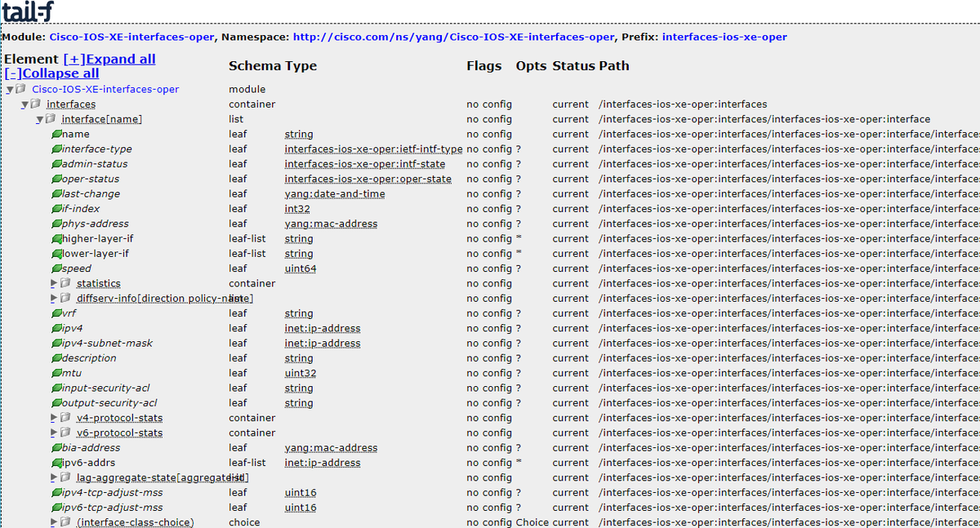Click the leaf icon next to if-index
The height and width of the screenshot is (528, 980).
pos(56,209)
